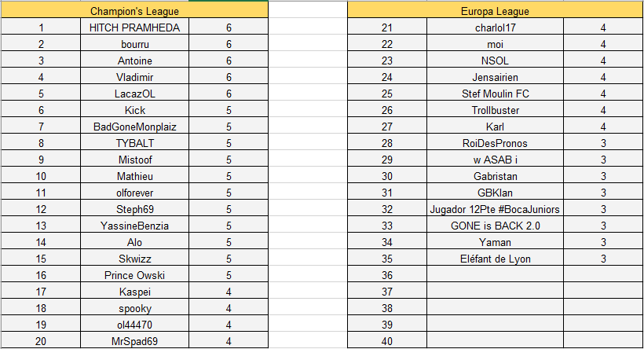Click the LacazOL name cell

[x=134, y=94]
